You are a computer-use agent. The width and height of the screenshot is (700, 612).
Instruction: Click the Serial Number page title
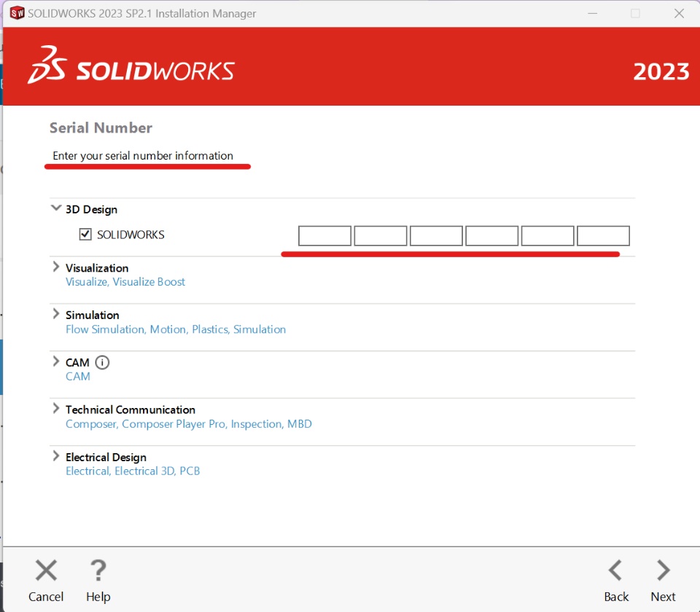[x=101, y=128]
